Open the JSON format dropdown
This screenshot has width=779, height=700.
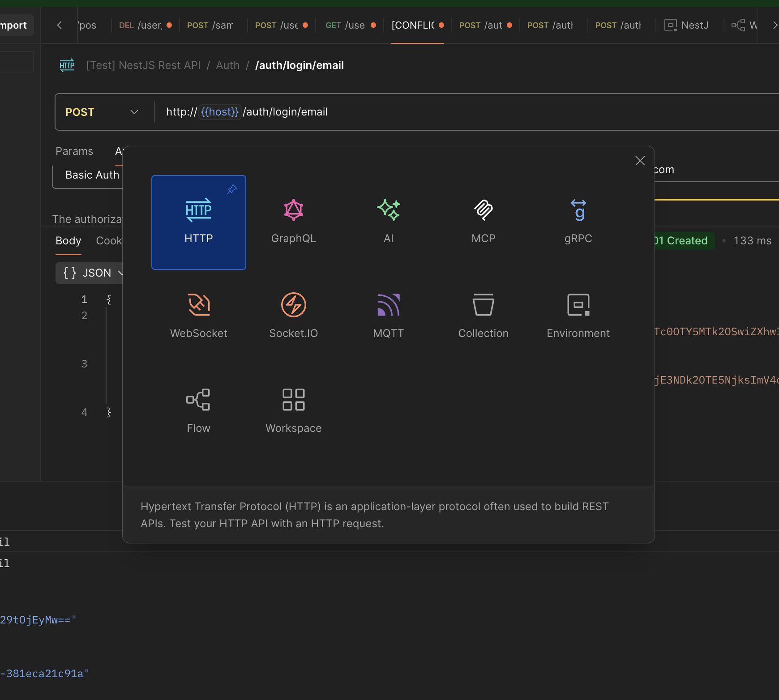click(x=90, y=273)
